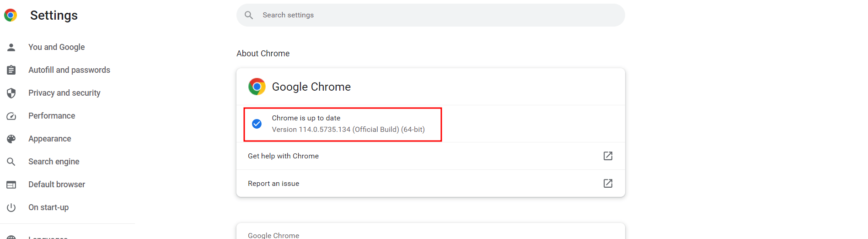Click the Search engine magnifier icon
This screenshot has width=868, height=239.
[x=11, y=162]
